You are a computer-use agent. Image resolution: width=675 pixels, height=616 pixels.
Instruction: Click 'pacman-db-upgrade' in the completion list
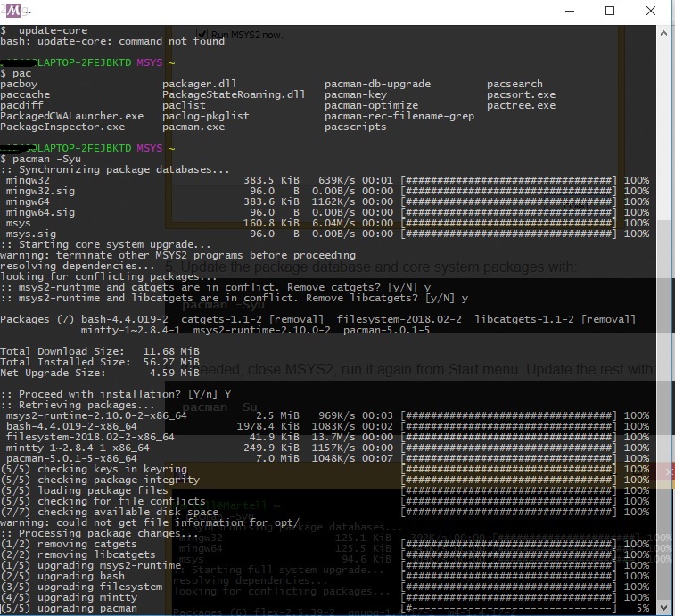(377, 84)
